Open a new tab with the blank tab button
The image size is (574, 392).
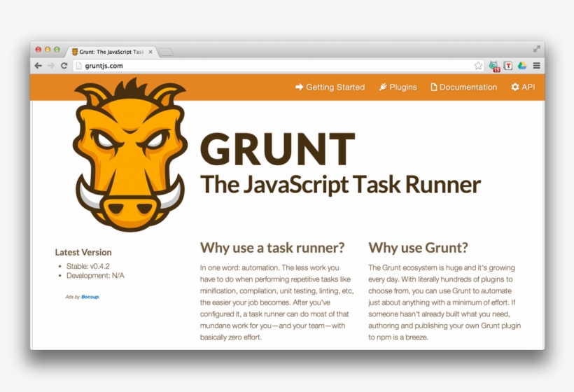(166, 52)
